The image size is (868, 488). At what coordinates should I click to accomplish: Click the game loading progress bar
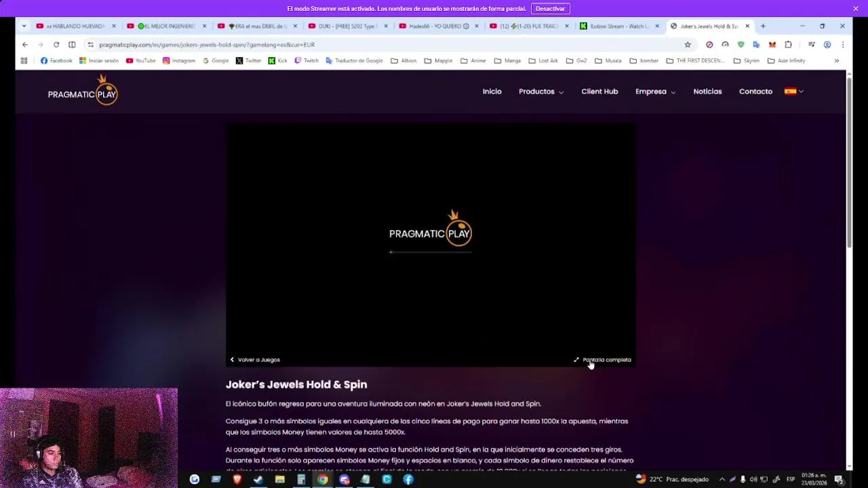pos(431,252)
